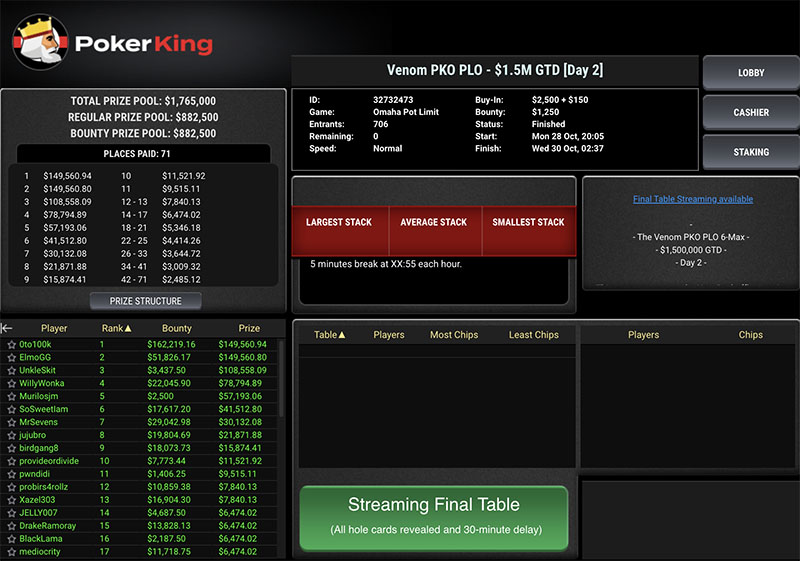The width and height of the screenshot is (800, 561).
Task: Click the PokerKing logo
Action: (112, 41)
